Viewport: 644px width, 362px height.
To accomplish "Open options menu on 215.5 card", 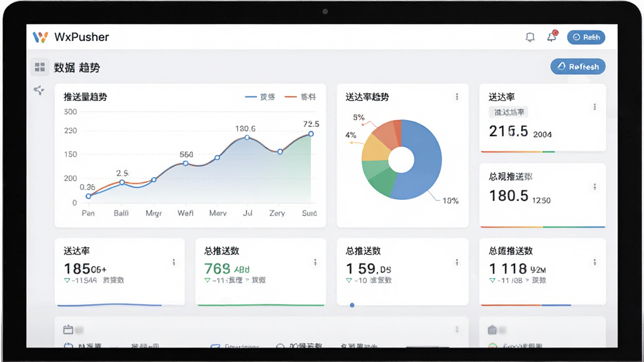I will click(x=594, y=107).
